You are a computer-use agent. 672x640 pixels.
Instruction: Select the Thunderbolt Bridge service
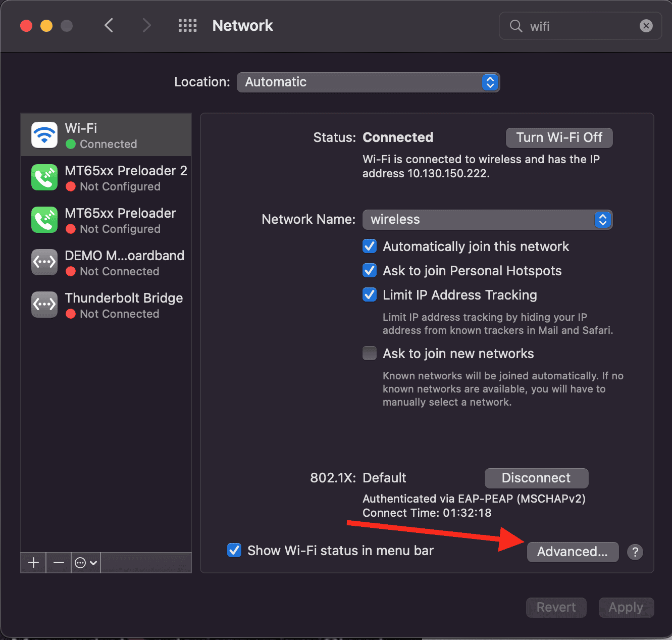tap(106, 305)
